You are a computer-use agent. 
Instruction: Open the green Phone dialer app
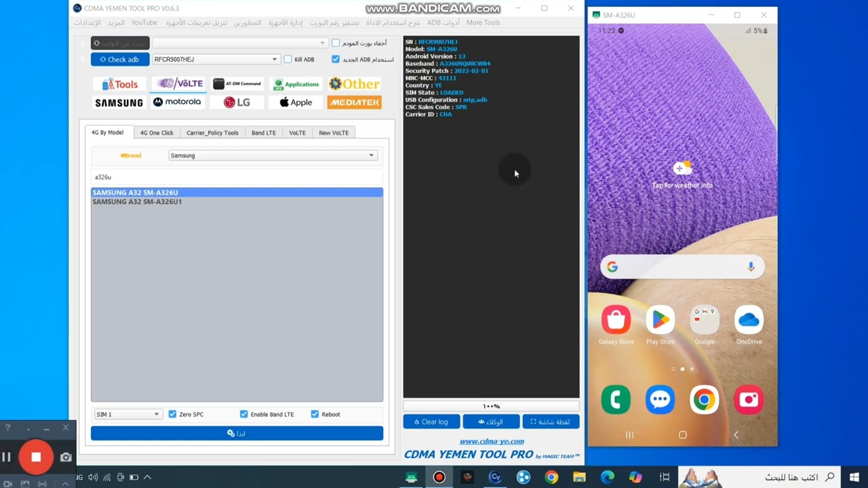tap(616, 399)
